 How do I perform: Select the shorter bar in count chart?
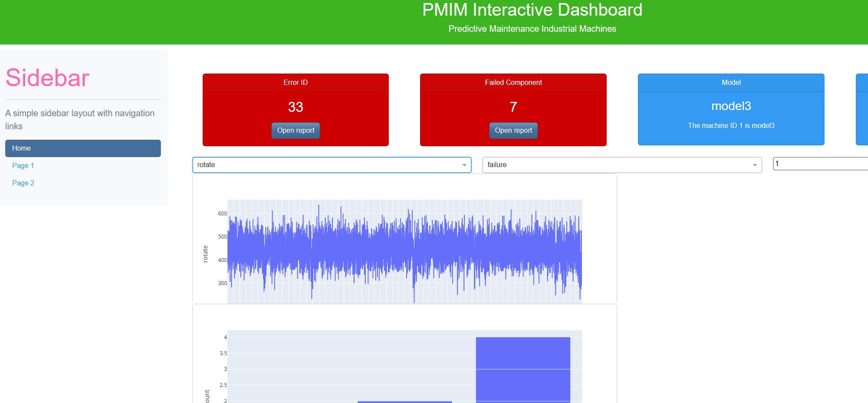(x=404, y=402)
